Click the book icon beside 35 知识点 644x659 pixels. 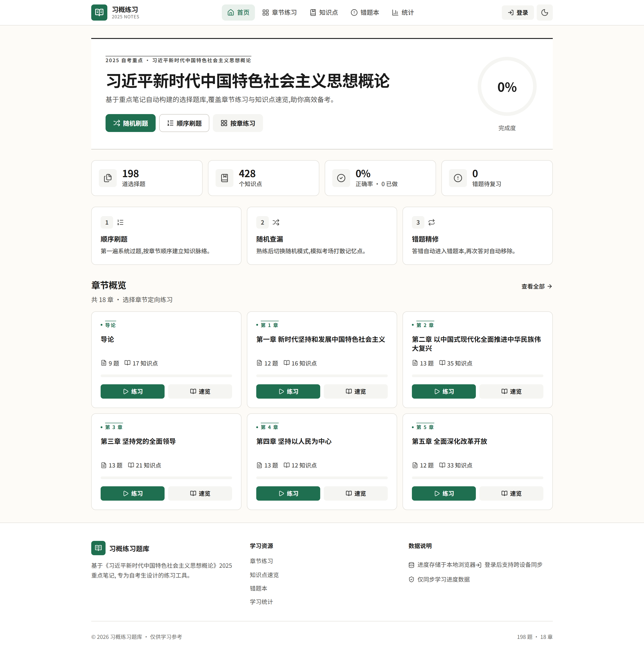[x=442, y=363]
